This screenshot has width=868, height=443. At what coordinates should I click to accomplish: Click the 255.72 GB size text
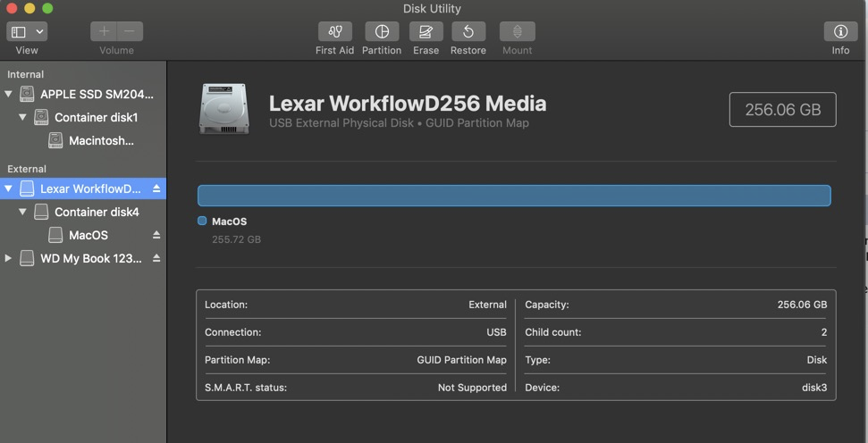[x=236, y=239]
